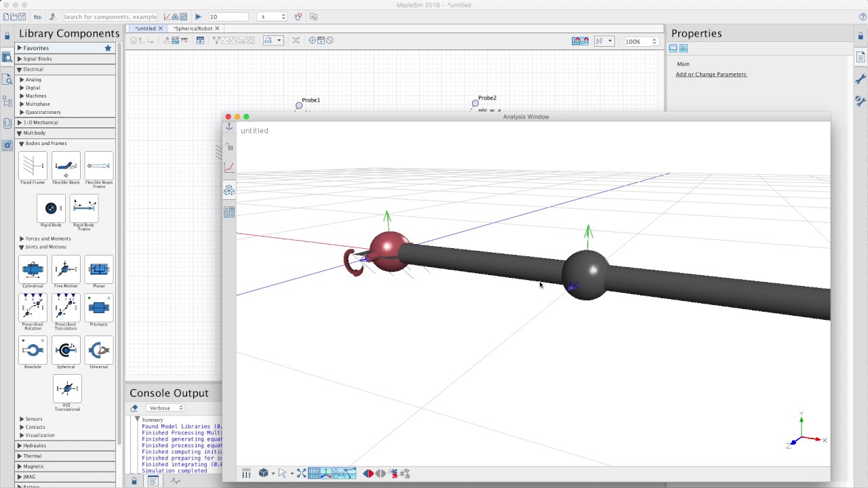Toggle the red-blue split view button
The image size is (868, 488).
pyautogui.click(x=368, y=473)
